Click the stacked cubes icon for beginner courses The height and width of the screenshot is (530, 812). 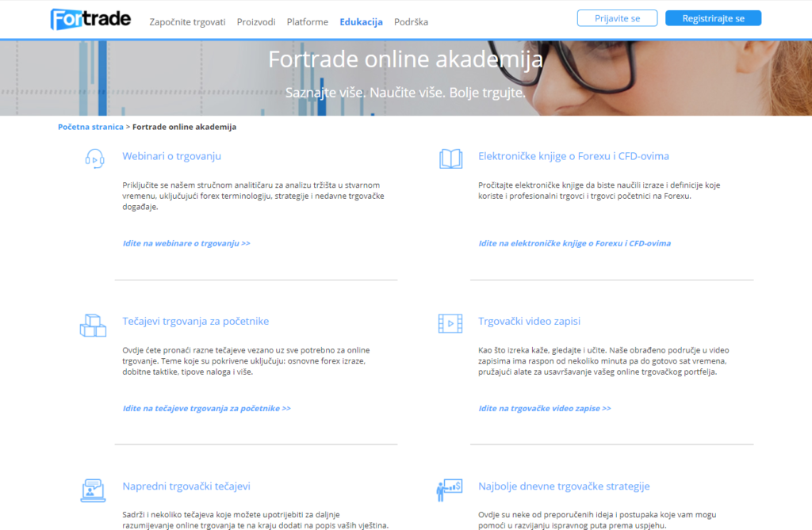[x=93, y=325]
